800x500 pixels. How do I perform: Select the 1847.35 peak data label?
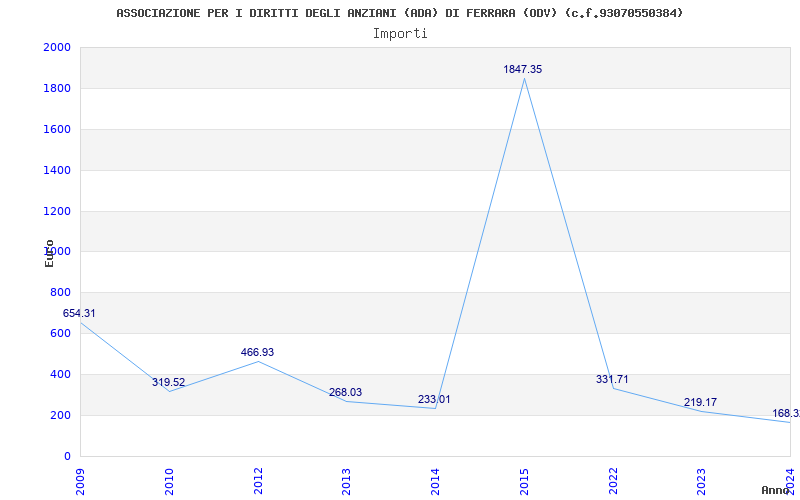[x=523, y=69]
